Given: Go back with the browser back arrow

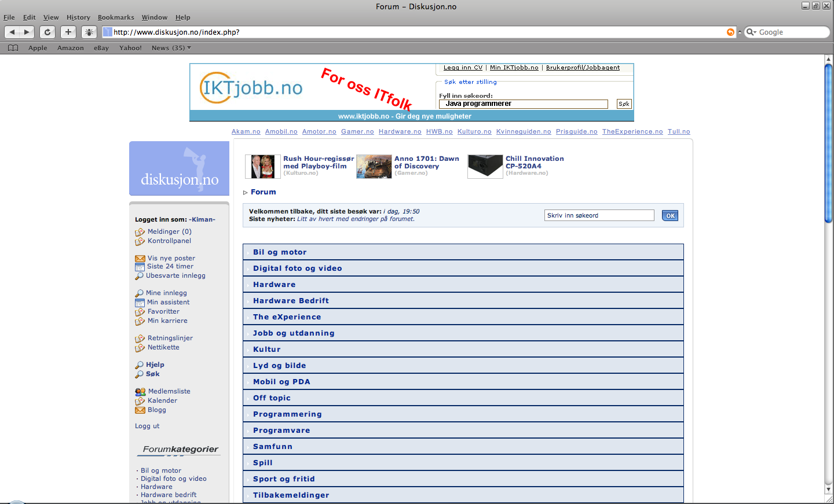Looking at the screenshot, I should (12, 32).
